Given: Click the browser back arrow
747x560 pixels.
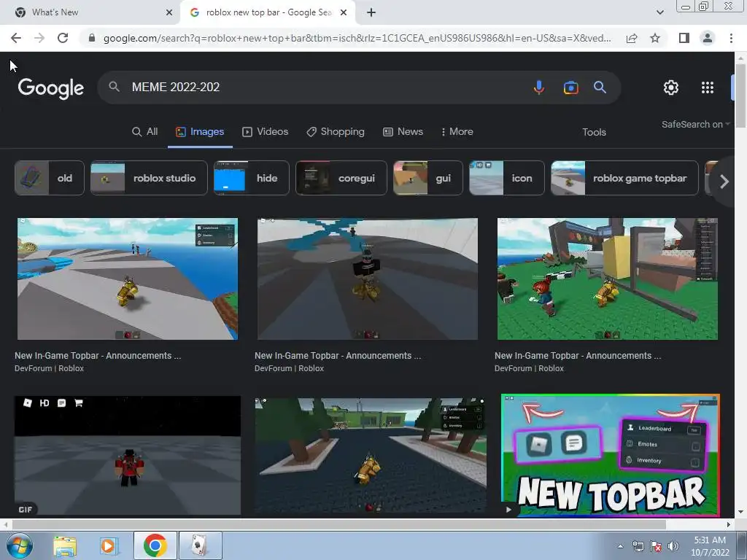Looking at the screenshot, I should point(16,38).
